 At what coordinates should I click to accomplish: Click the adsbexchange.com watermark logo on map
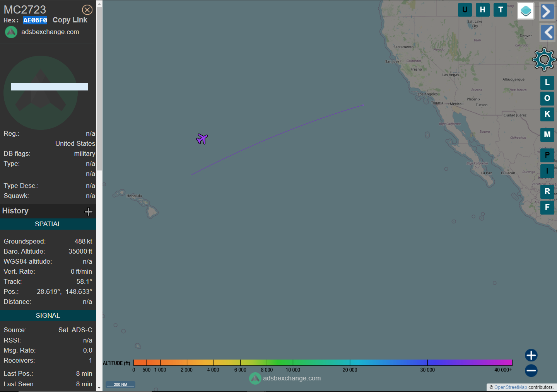(285, 378)
